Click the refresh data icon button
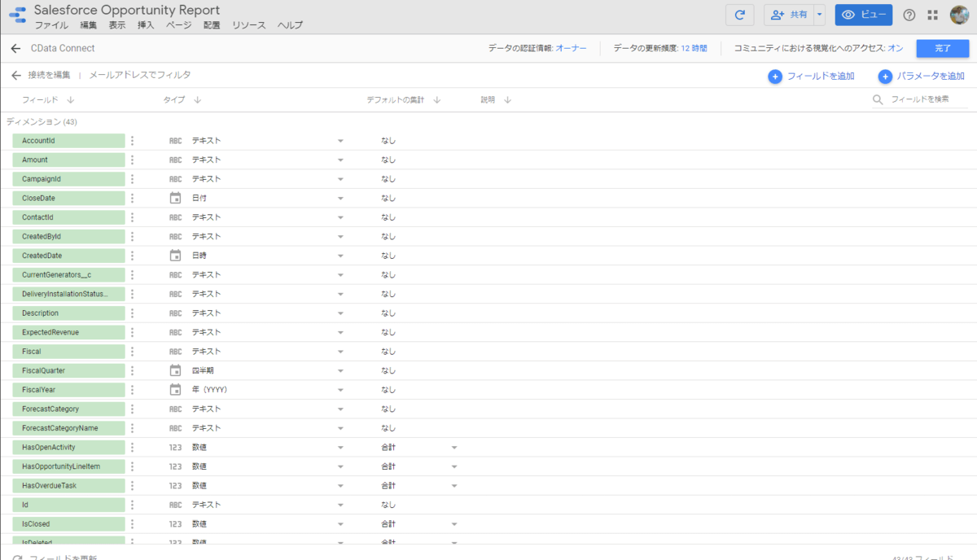The image size is (977, 560). coord(739,15)
